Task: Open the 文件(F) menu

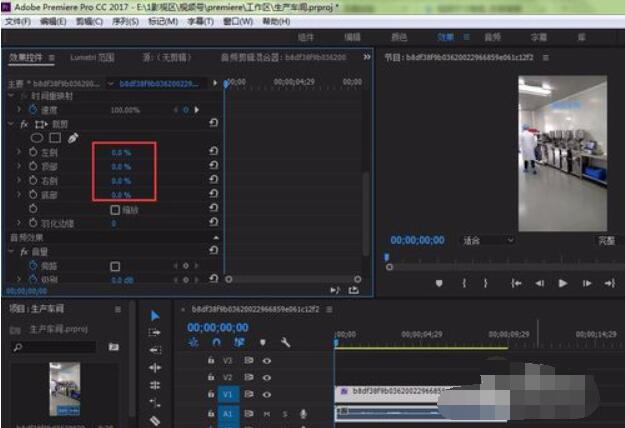Action: click(18, 22)
